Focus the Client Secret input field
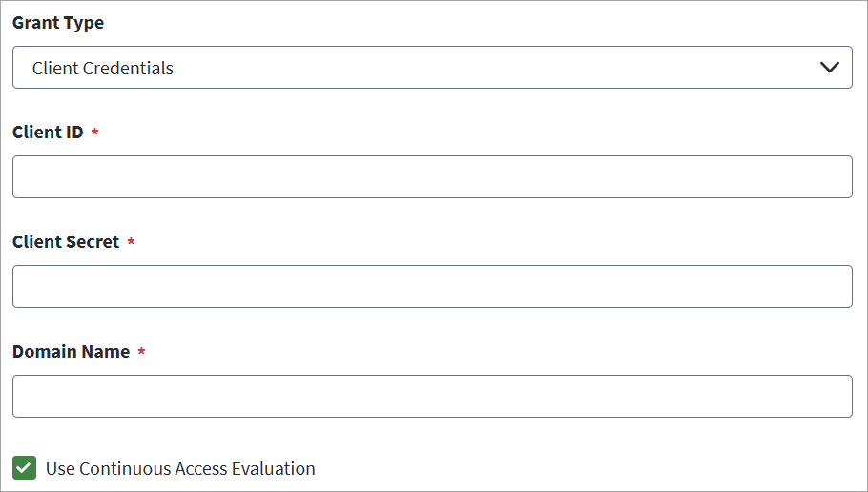This screenshot has height=492, width=868. pos(432,287)
